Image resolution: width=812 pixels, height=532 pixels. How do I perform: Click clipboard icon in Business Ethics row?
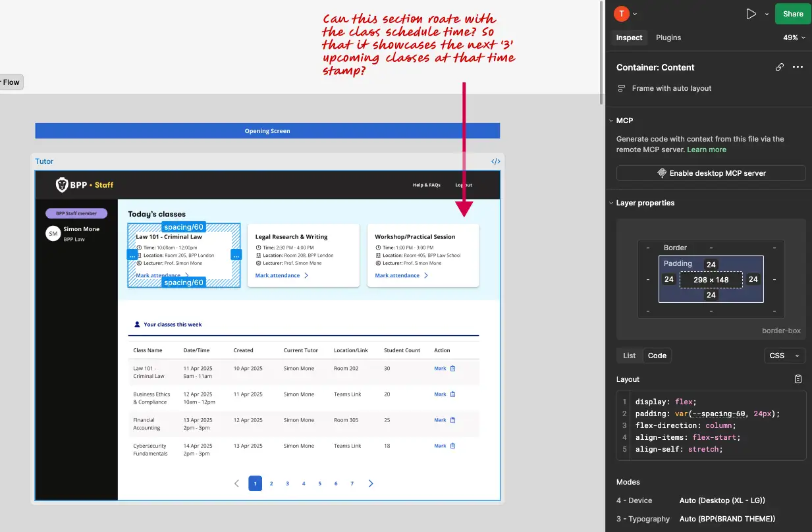(x=452, y=394)
